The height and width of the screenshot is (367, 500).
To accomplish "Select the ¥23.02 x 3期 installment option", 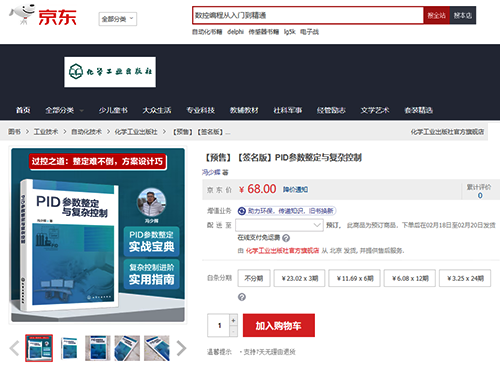I will pos(300,278).
